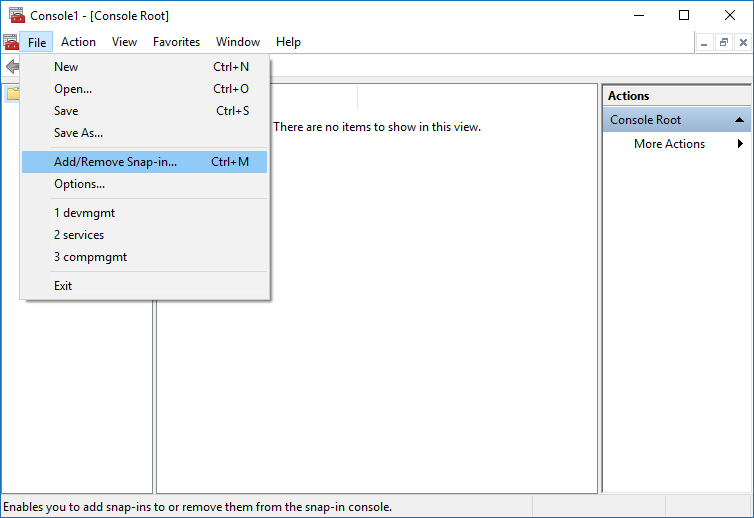The image size is (754, 518).
Task: Click the 'There are no items' message text
Action: pyautogui.click(x=377, y=127)
